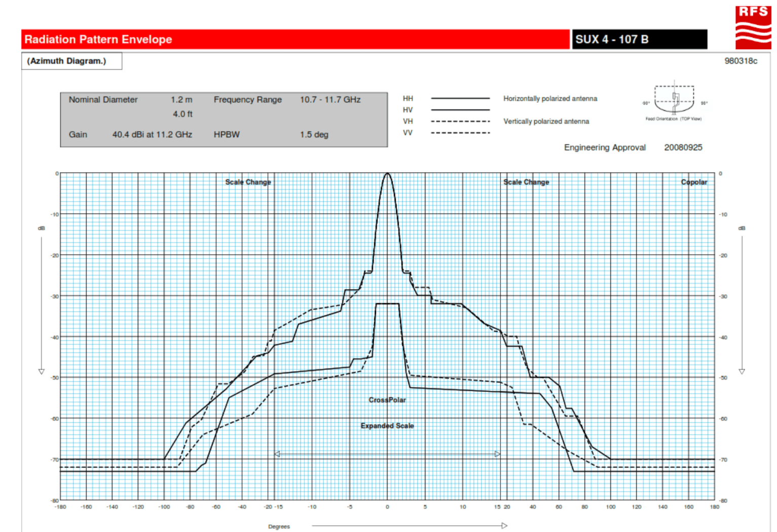Click the 120 x-axis tick label
This screenshot has height=532, width=777.
point(637,507)
